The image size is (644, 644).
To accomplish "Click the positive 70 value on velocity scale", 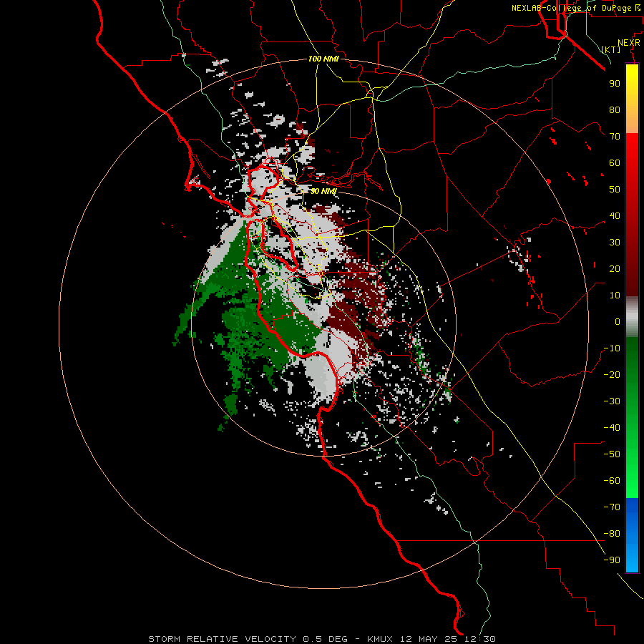I will tap(615, 136).
